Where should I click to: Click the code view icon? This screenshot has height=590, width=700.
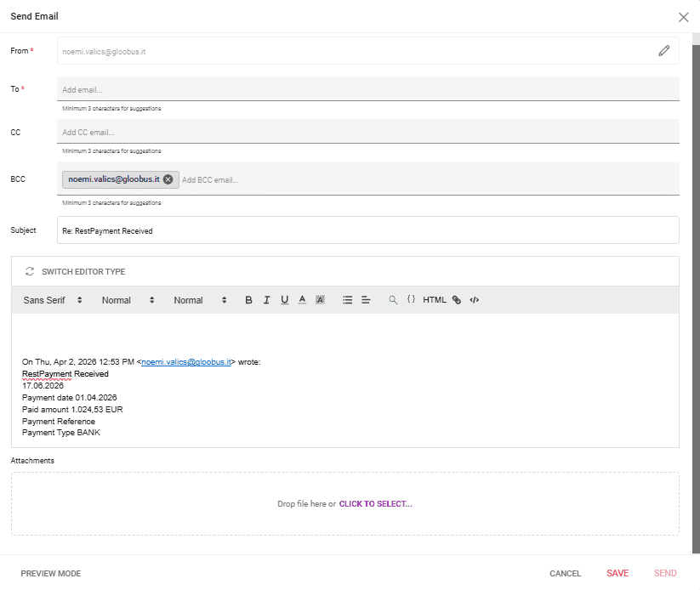[475, 300]
